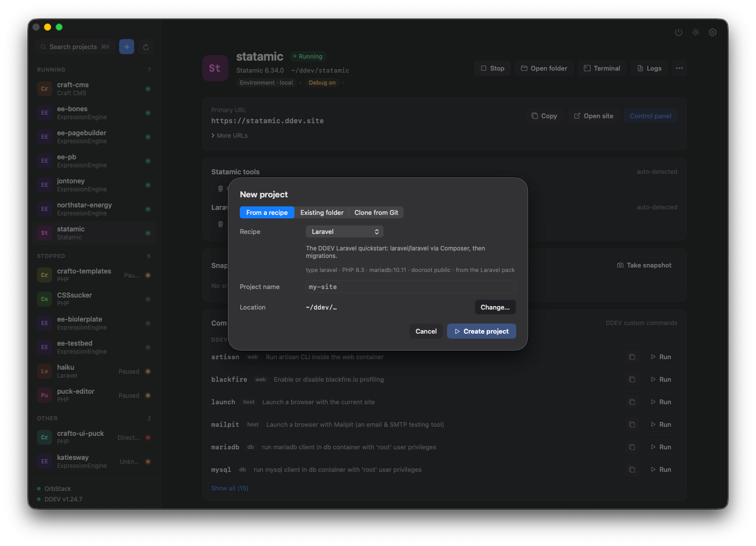Copy the mariadb command with its copy icon
Screen dimensions: 756x546
632,447
